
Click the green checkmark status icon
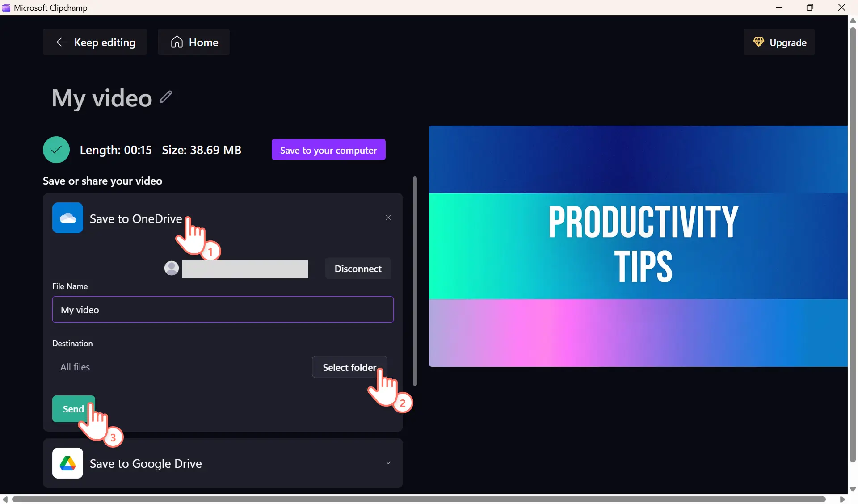click(56, 149)
